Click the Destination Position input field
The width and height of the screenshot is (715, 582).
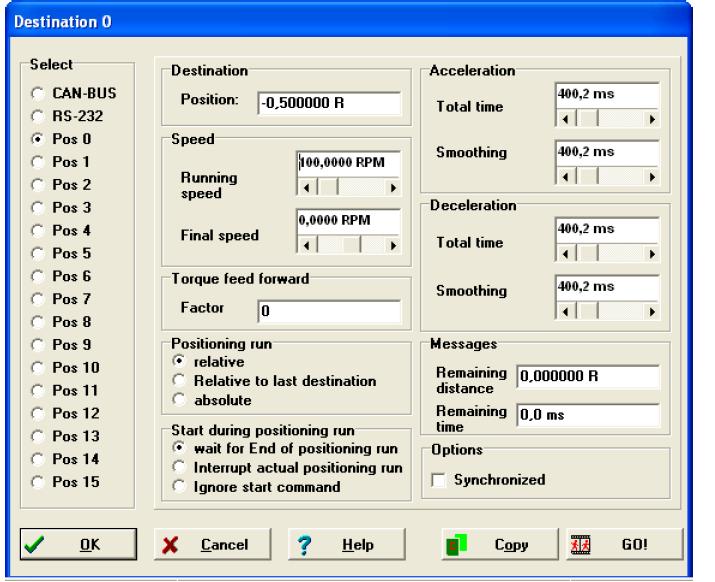tap(329, 103)
